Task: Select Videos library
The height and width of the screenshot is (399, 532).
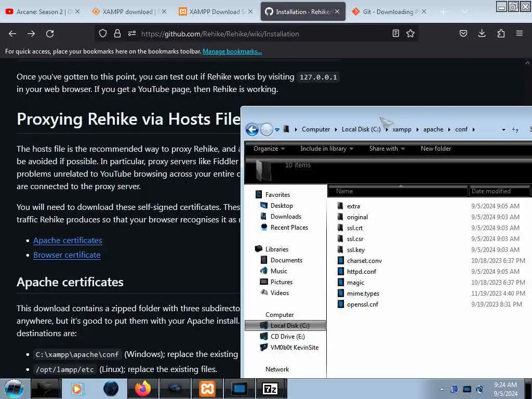Action: tap(280, 293)
